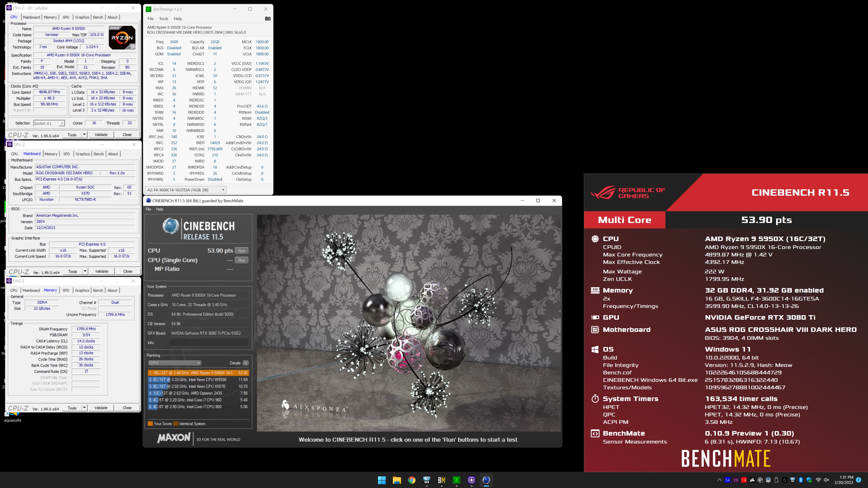Open the Wi-Fi network tray icon
Screen dimensions: 868x488
(x=818, y=480)
